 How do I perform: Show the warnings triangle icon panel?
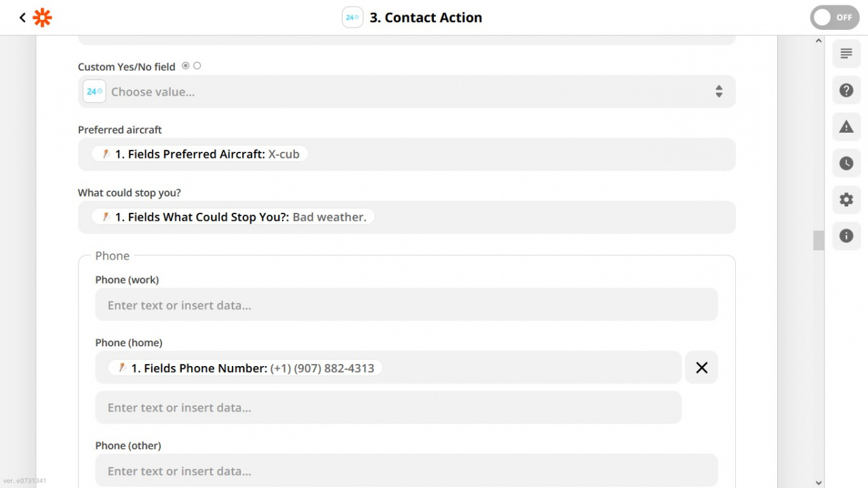pyautogui.click(x=846, y=127)
